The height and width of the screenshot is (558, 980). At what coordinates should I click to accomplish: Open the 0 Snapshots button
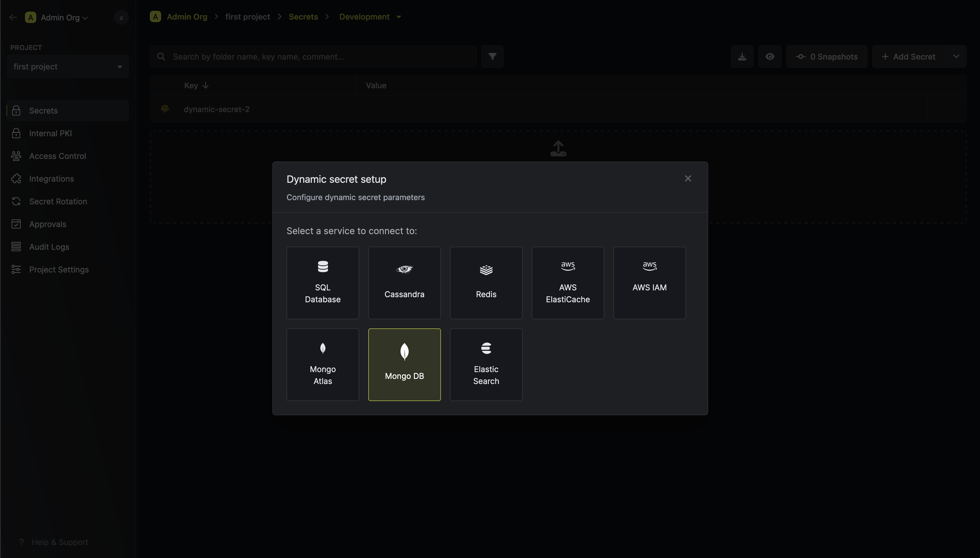827,57
